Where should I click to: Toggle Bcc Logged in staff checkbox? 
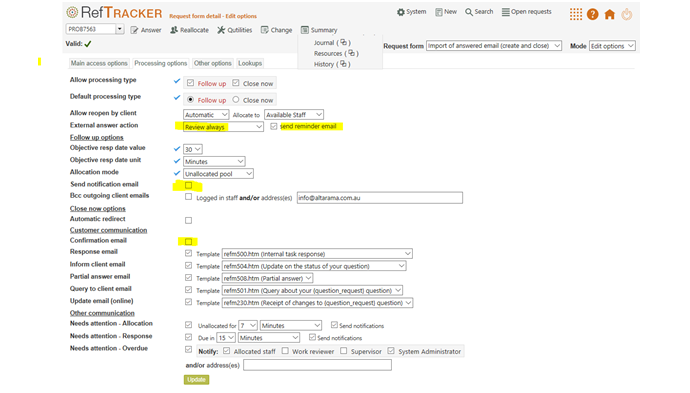pyautogui.click(x=188, y=197)
